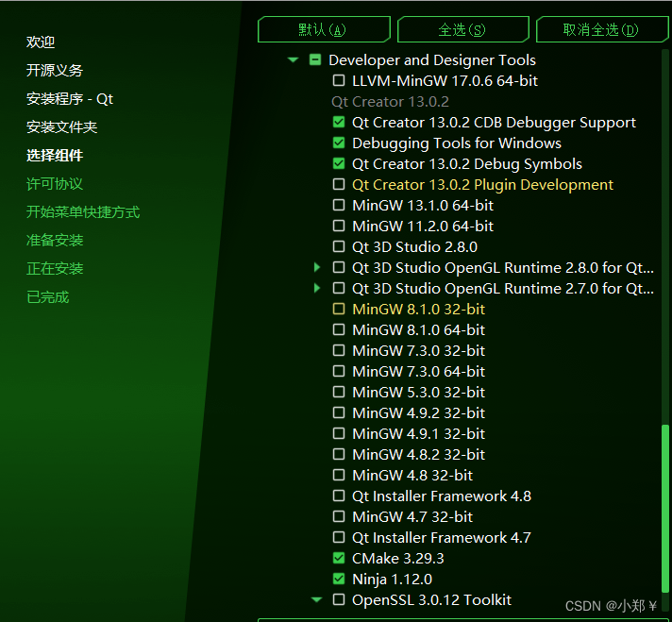Uncheck Debugging Tools for Windows checkbox
Screen dimensions: 672x622
(339, 143)
